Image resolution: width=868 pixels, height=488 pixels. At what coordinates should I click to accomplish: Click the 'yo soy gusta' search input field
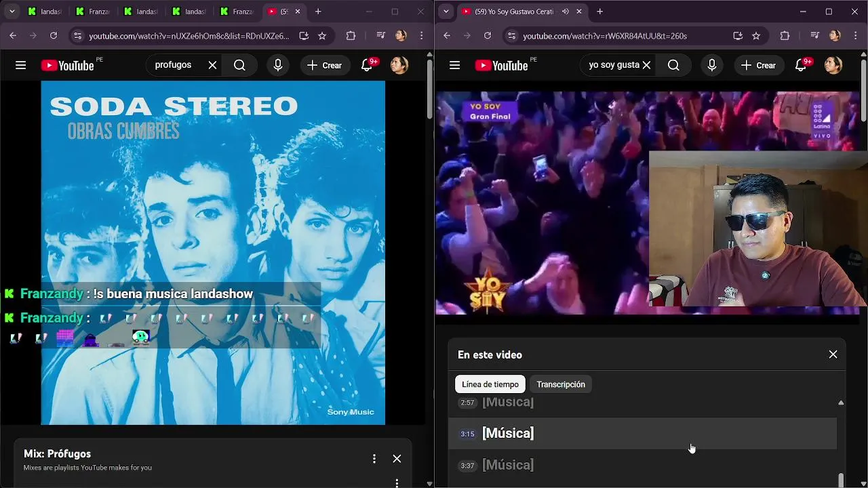[x=612, y=65]
